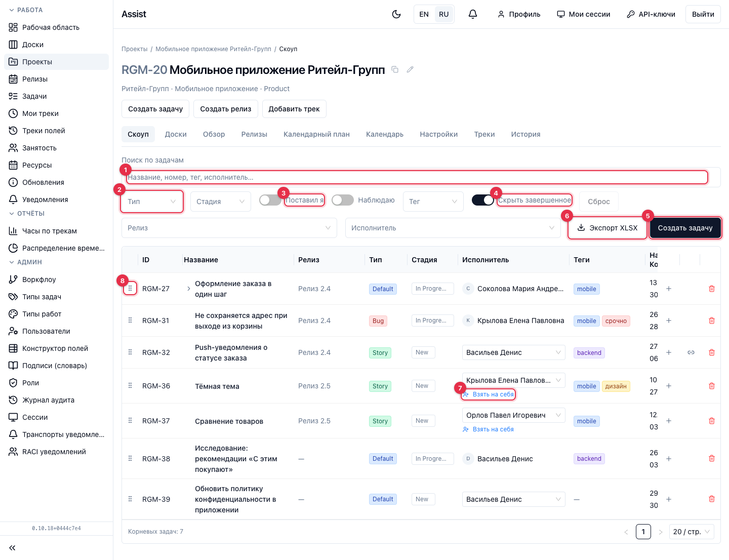729x560 pixels.
Task: Delete task RGM-32 trash icon
Action: [x=712, y=352]
